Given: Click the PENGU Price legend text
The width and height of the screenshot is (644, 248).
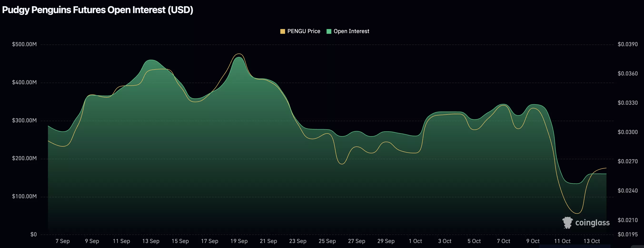Looking at the screenshot, I should (304, 31).
